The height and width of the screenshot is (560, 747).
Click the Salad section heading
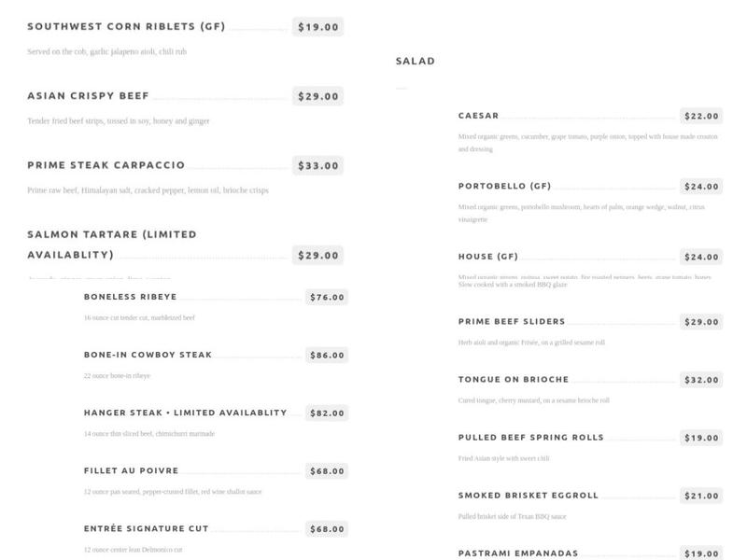416,62
